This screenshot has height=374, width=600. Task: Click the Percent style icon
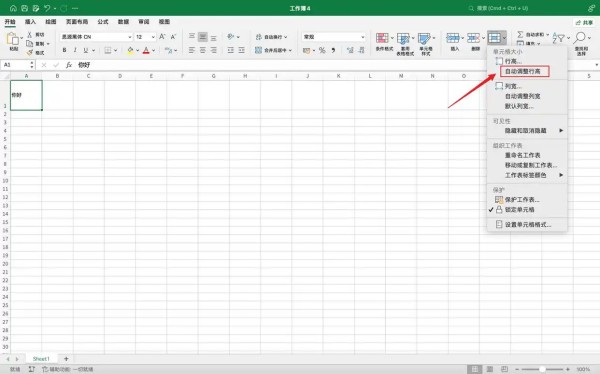pos(322,50)
